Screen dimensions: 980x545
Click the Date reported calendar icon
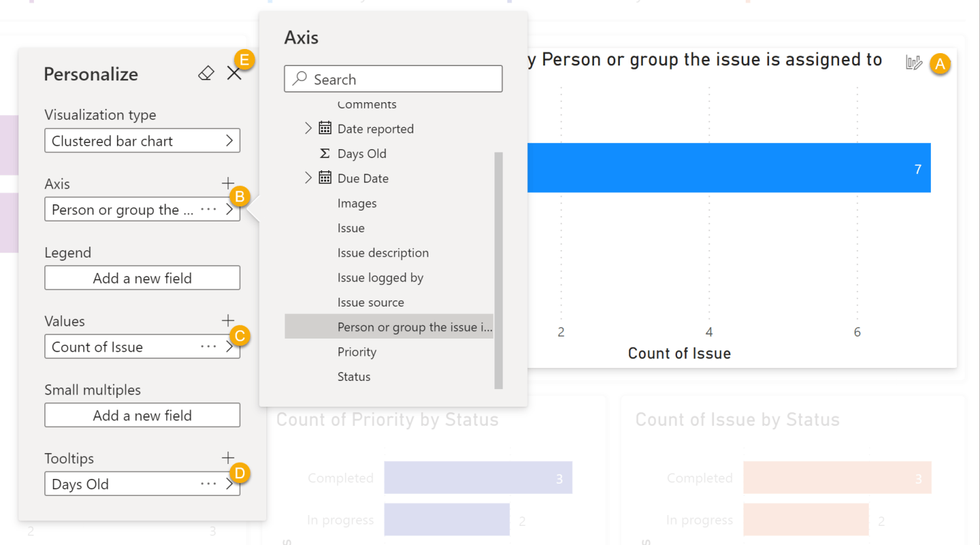pyautogui.click(x=325, y=128)
